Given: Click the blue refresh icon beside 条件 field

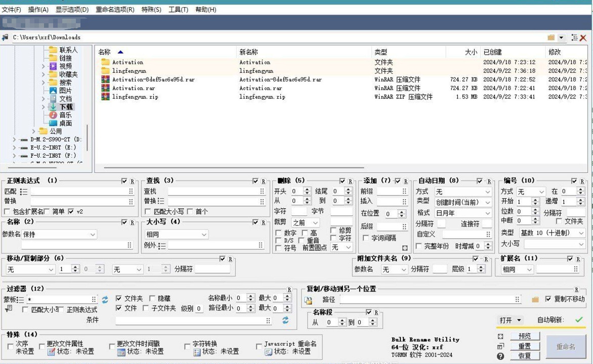Looking at the screenshot, I should [x=285, y=320].
